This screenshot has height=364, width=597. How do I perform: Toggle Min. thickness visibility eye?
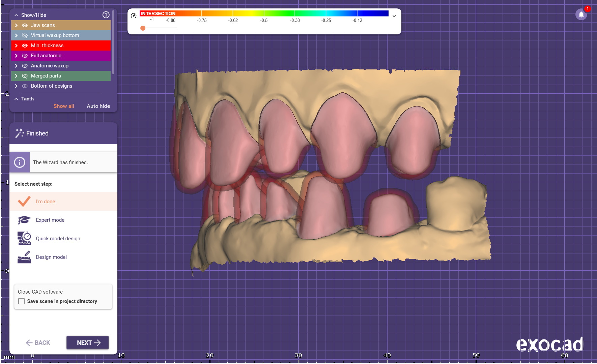(25, 45)
